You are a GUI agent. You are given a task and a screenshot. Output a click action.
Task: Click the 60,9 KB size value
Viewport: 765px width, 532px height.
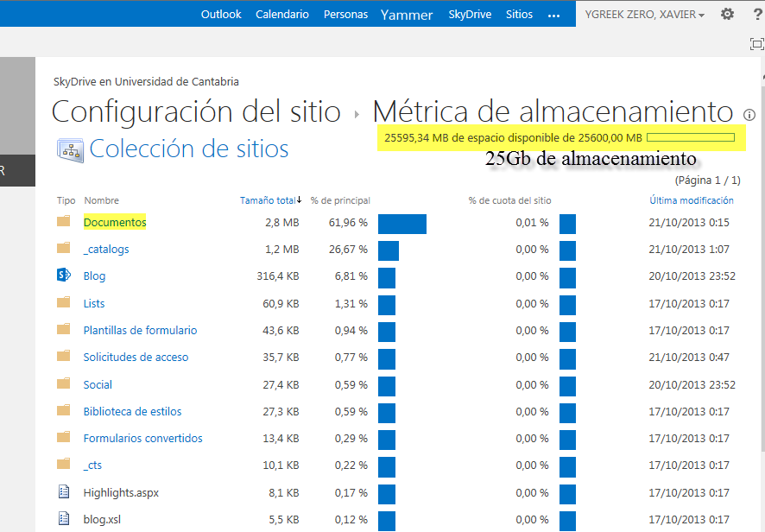[x=281, y=303]
